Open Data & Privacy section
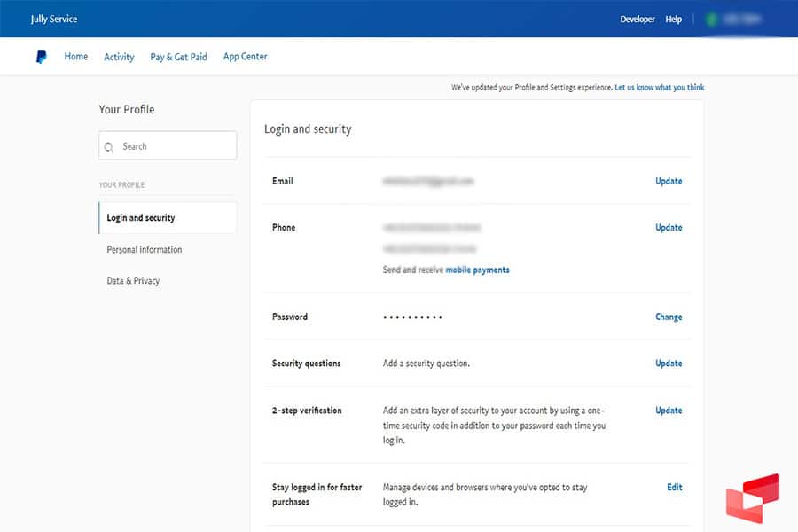 [133, 281]
